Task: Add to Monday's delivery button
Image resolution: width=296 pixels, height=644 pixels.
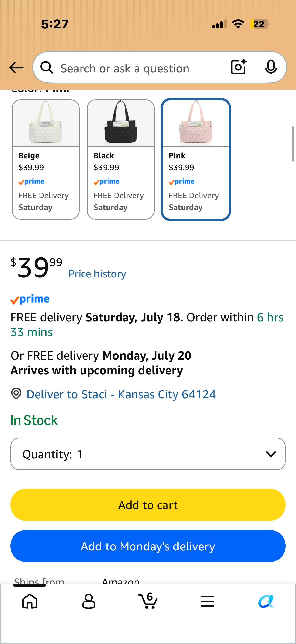Action: (x=148, y=546)
